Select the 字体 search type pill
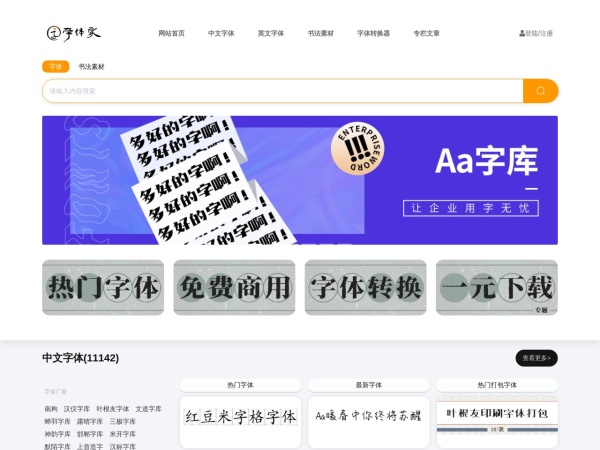 pyautogui.click(x=56, y=66)
